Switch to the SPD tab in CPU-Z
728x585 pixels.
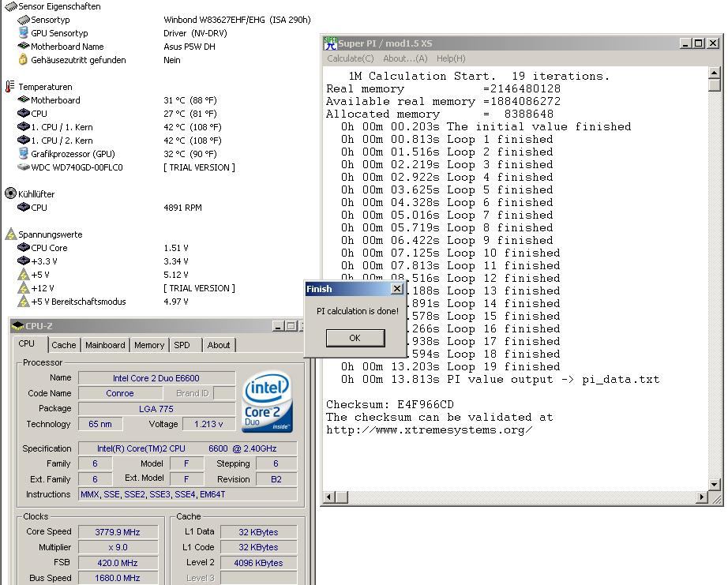pyautogui.click(x=182, y=345)
